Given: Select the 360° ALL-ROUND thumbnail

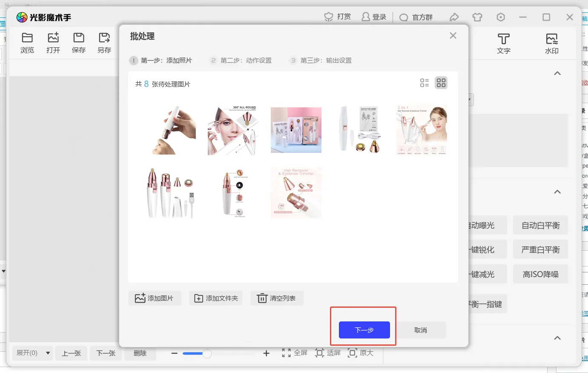Looking at the screenshot, I should (233, 130).
